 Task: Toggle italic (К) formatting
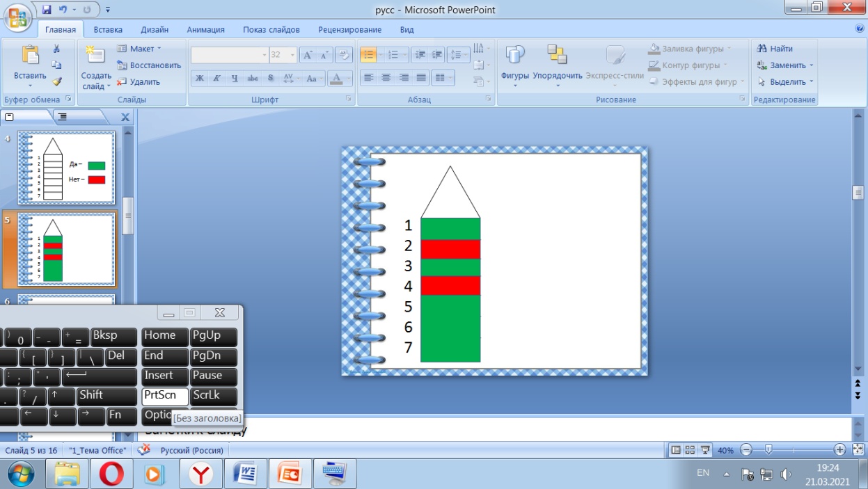point(217,78)
